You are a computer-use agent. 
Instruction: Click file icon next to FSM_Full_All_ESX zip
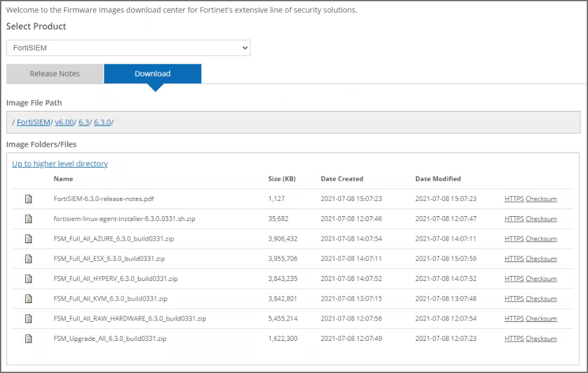(x=28, y=259)
